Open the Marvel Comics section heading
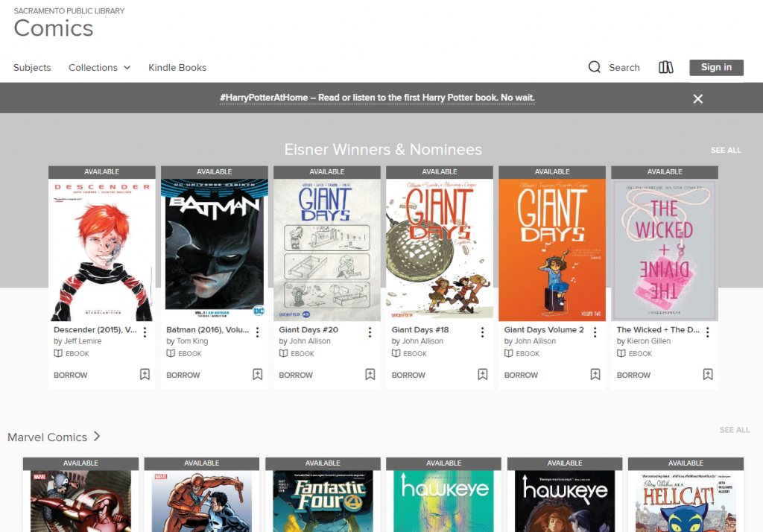The width and height of the screenshot is (763, 532). click(47, 437)
